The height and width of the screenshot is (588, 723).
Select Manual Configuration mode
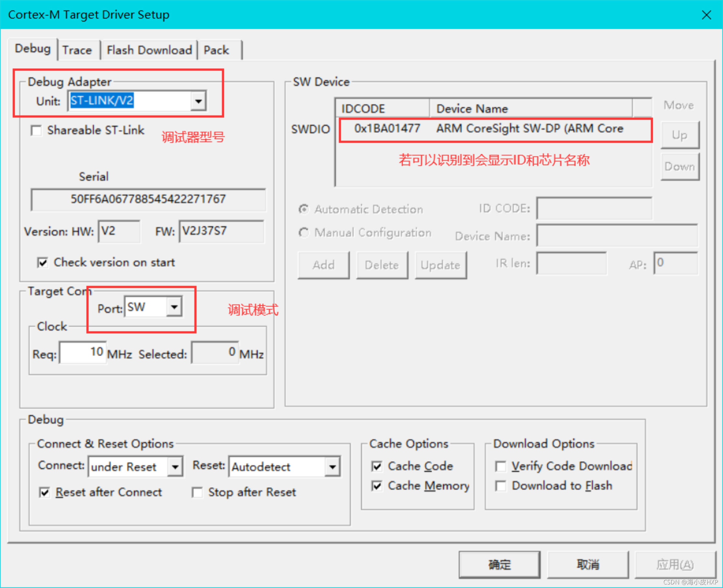coord(304,233)
